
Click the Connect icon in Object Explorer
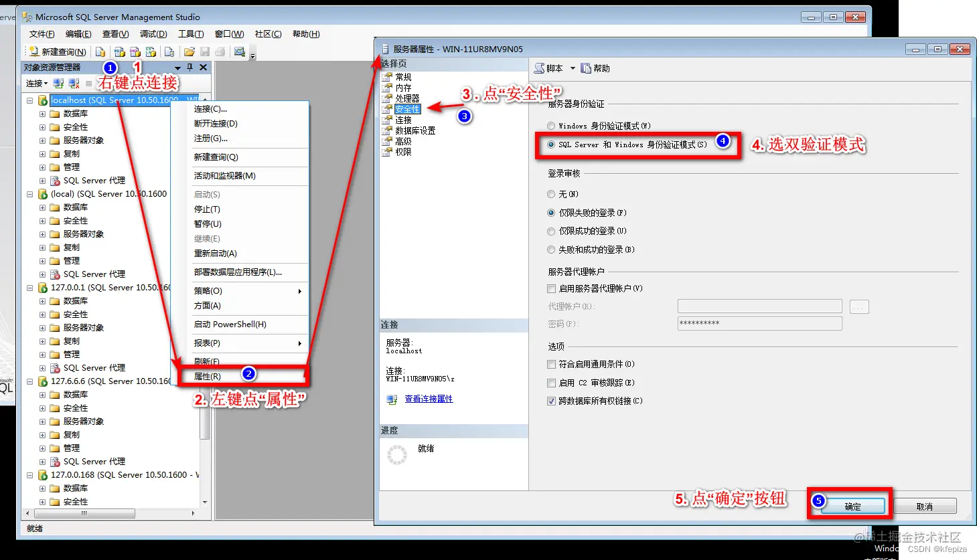pyautogui.click(x=58, y=83)
